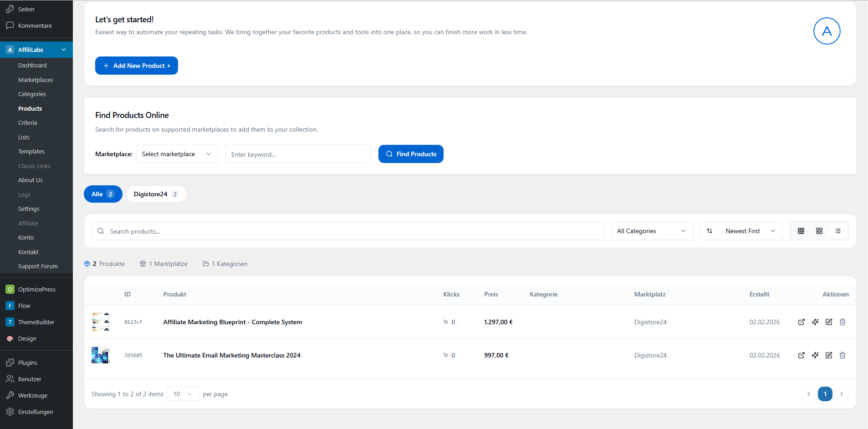
Task: Click the Add New Product button
Action: [136, 66]
